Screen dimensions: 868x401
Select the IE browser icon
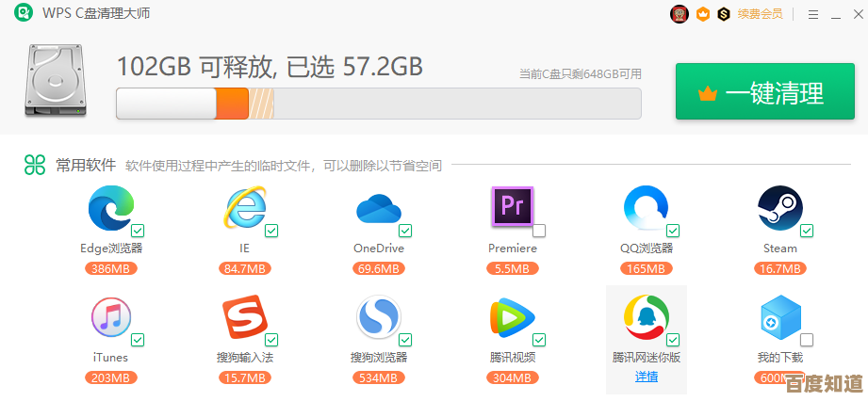pos(243,208)
